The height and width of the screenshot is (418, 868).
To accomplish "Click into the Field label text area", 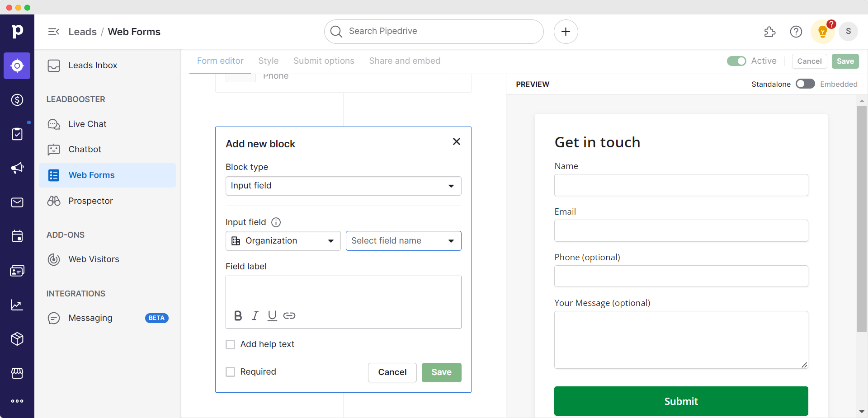I will tap(343, 292).
